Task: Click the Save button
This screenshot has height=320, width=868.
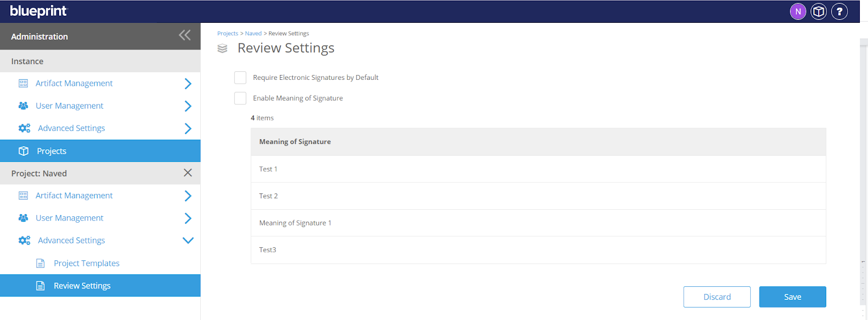Action: coord(792,297)
